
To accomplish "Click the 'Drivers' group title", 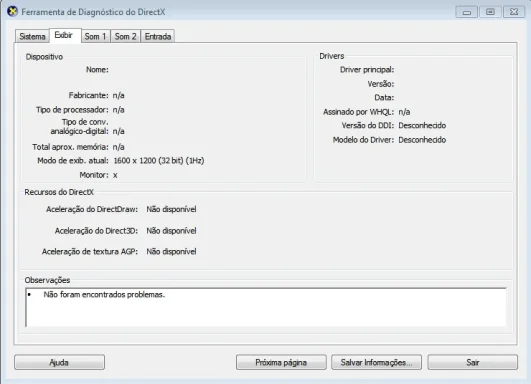I will click(x=332, y=56).
